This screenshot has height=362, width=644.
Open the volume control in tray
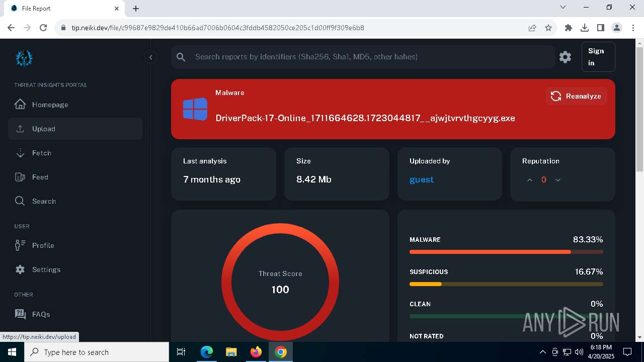579,352
